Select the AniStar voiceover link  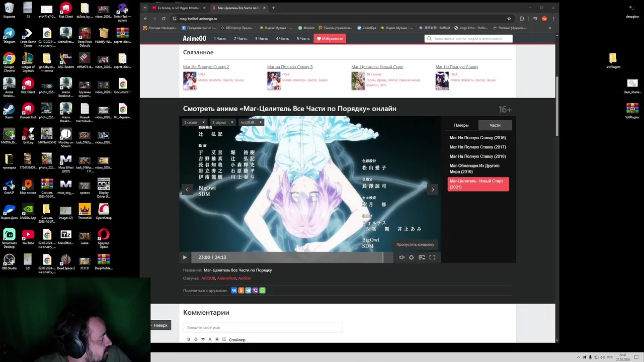(x=245, y=278)
